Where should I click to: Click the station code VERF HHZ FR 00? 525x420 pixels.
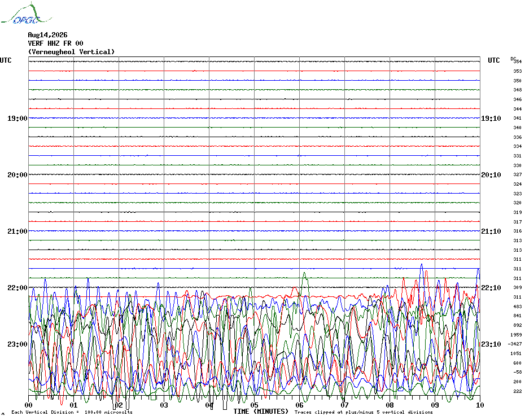[x=55, y=43]
